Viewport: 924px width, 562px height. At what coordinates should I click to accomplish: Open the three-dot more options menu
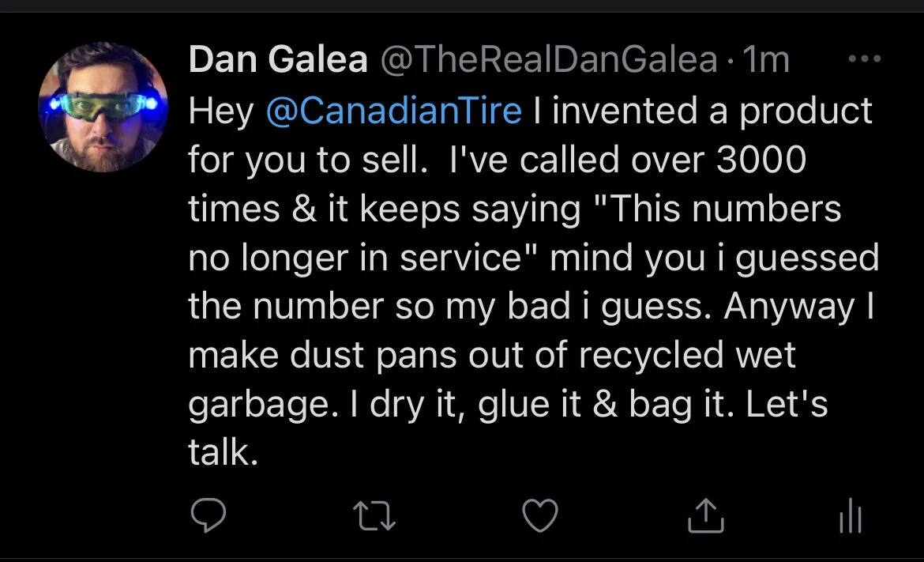coord(865,58)
